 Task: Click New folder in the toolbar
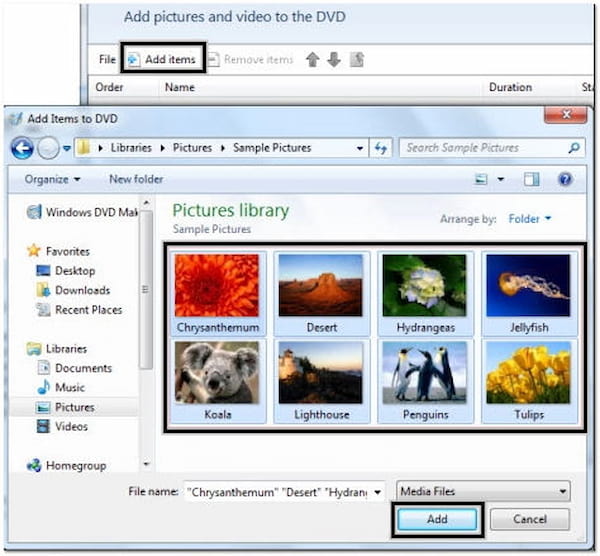(x=136, y=180)
